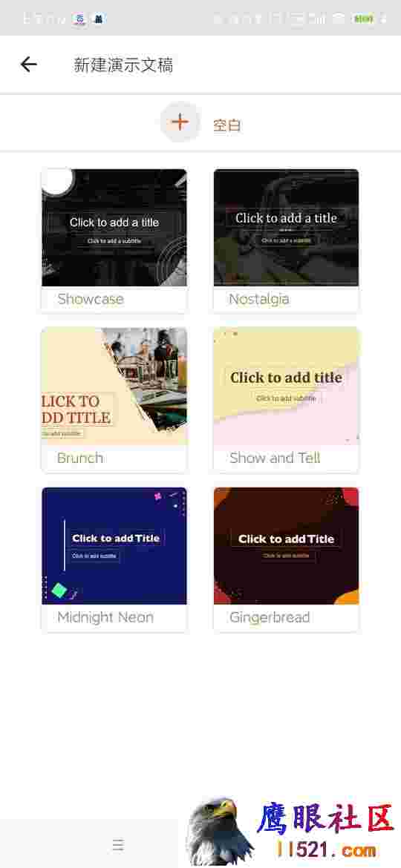
Task: Tap the plus icon for blank presentation
Action: [180, 122]
